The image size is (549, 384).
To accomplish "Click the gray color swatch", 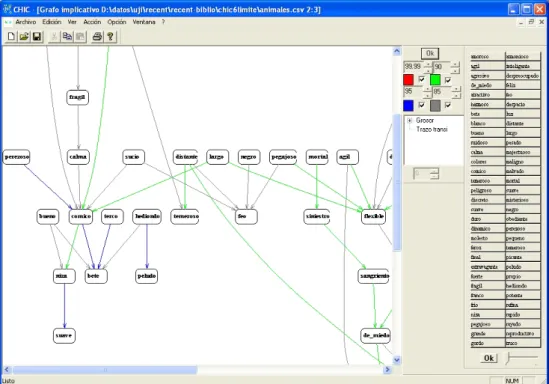I will pyautogui.click(x=435, y=105).
